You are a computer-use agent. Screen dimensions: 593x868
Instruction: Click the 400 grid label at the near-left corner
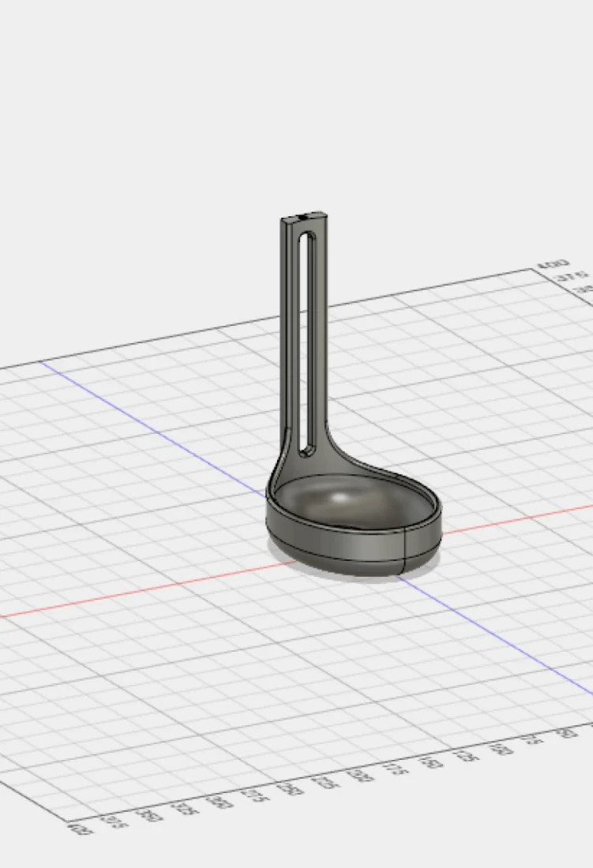77,829
